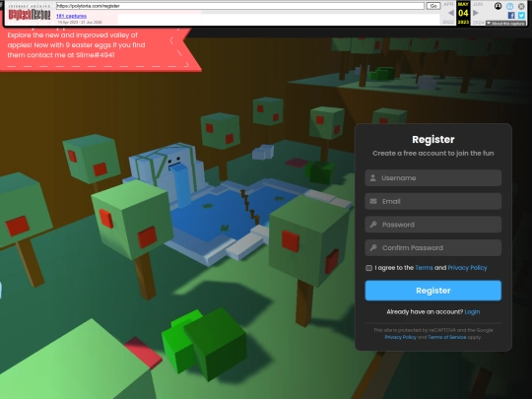This screenshot has width=532, height=399.
Task: Click the red banner text 'Slime#4941'
Action: 96,55
